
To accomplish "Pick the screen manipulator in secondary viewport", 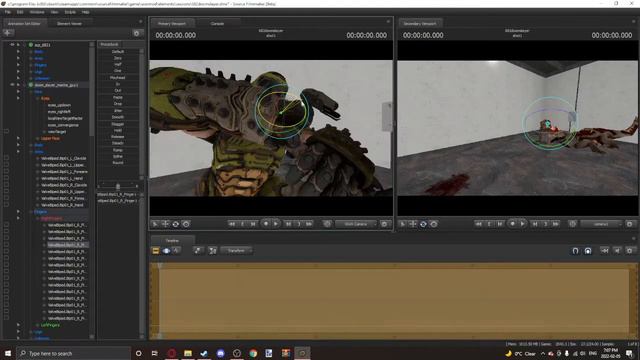I will point(433,224).
